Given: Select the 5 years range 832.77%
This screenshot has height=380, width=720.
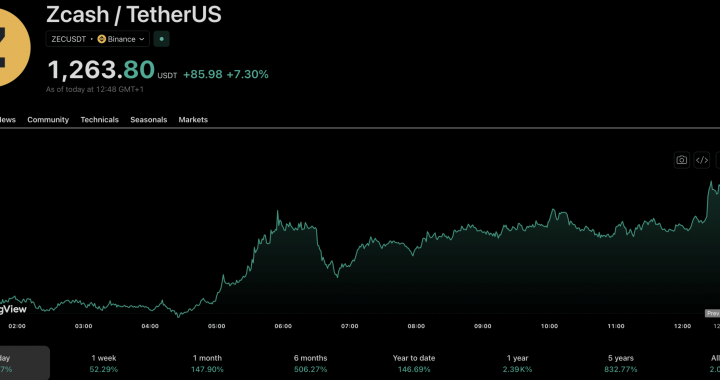Looking at the screenshot, I should (x=621, y=363).
